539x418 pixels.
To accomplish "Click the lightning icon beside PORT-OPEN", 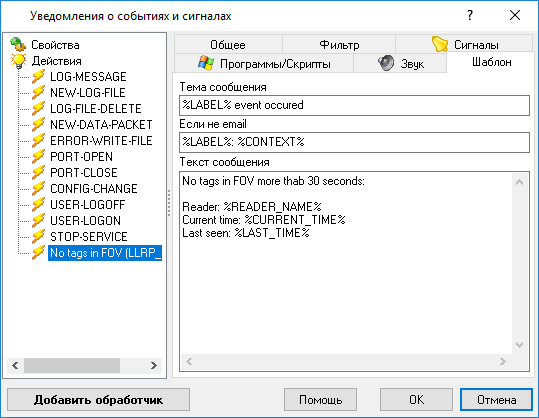I will [x=38, y=157].
